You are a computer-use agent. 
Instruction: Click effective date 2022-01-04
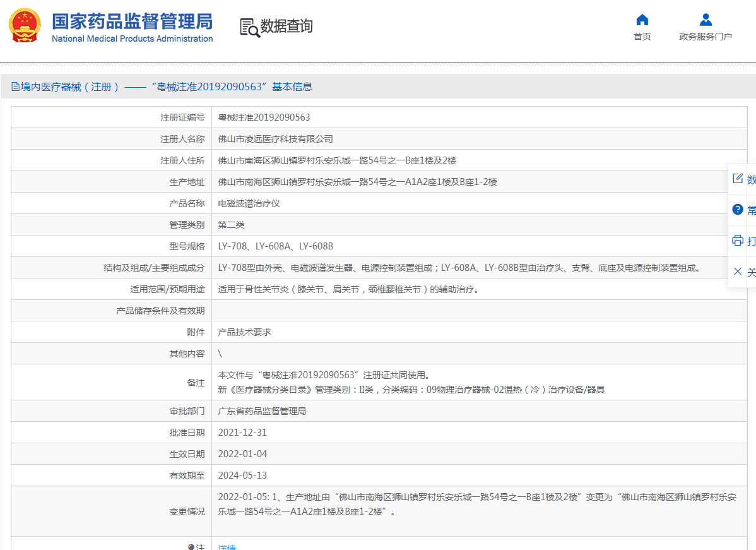242,454
